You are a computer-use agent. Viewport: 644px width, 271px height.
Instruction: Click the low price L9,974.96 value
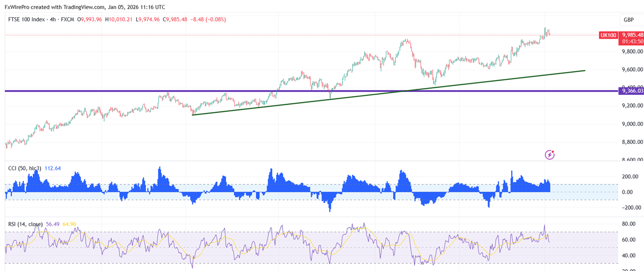coord(148,19)
